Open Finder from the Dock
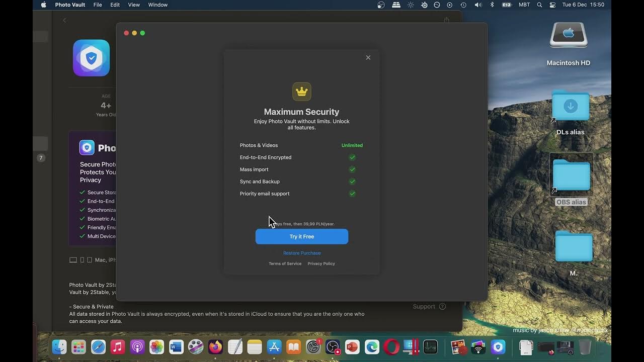The image size is (644, 362). tap(59, 346)
